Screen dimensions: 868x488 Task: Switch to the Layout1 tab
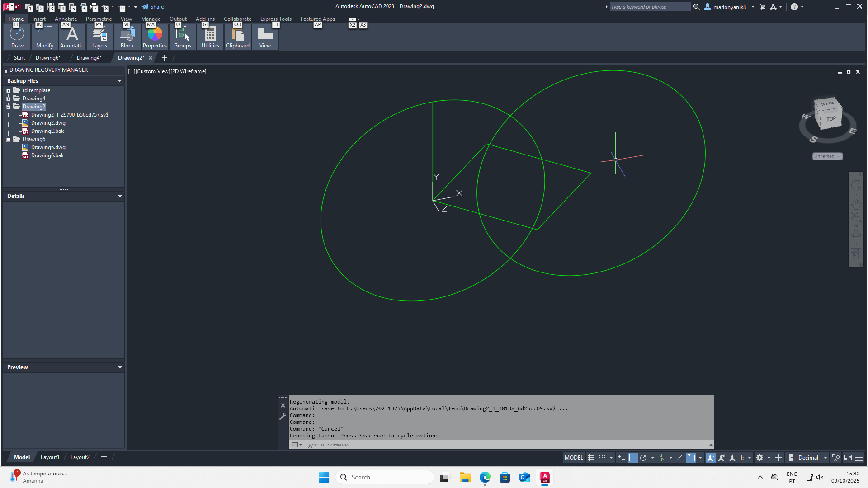[x=50, y=457]
